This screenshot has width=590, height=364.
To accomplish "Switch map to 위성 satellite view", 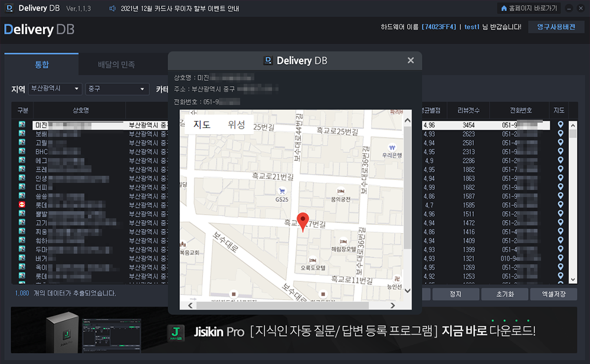I will point(237,124).
